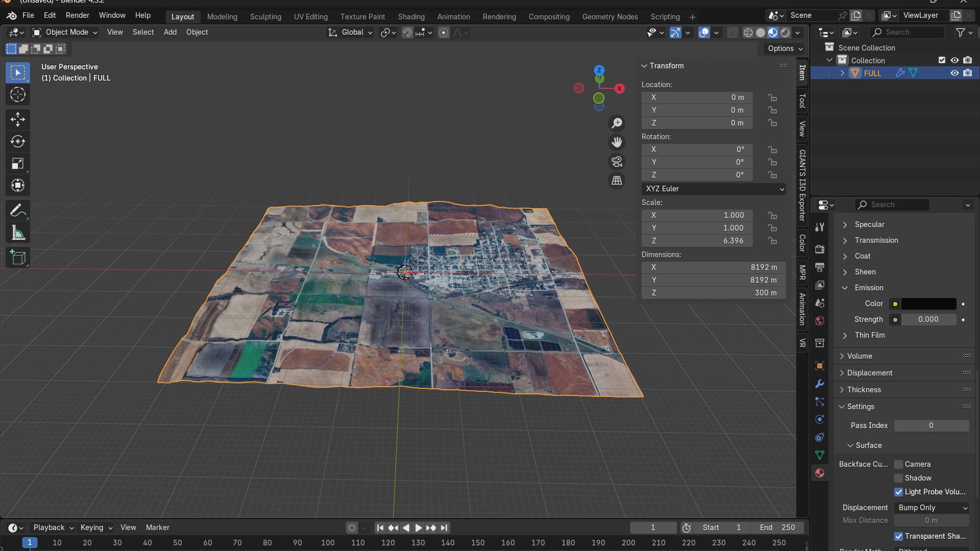The height and width of the screenshot is (551, 980).
Task: Click the pan view hand icon
Action: click(x=617, y=142)
